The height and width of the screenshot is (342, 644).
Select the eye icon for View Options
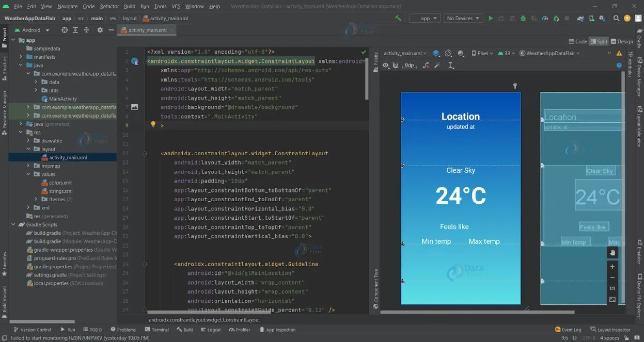[386, 66]
